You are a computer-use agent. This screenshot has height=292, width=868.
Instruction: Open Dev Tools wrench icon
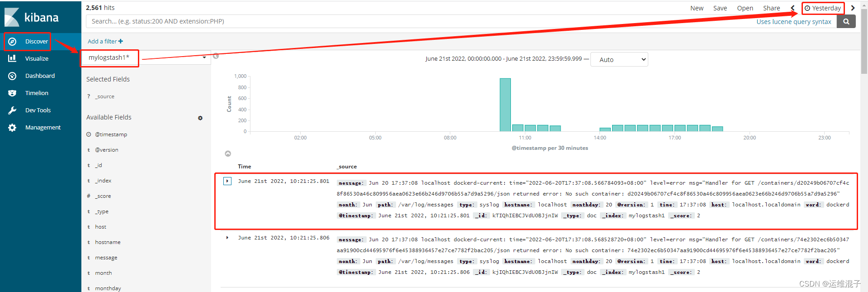click(12, 110)
